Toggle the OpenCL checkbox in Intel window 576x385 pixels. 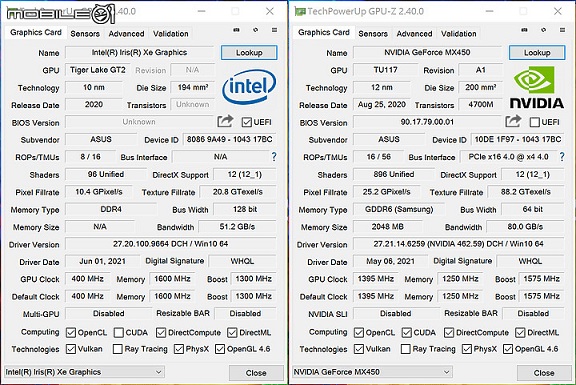[71, 333]
